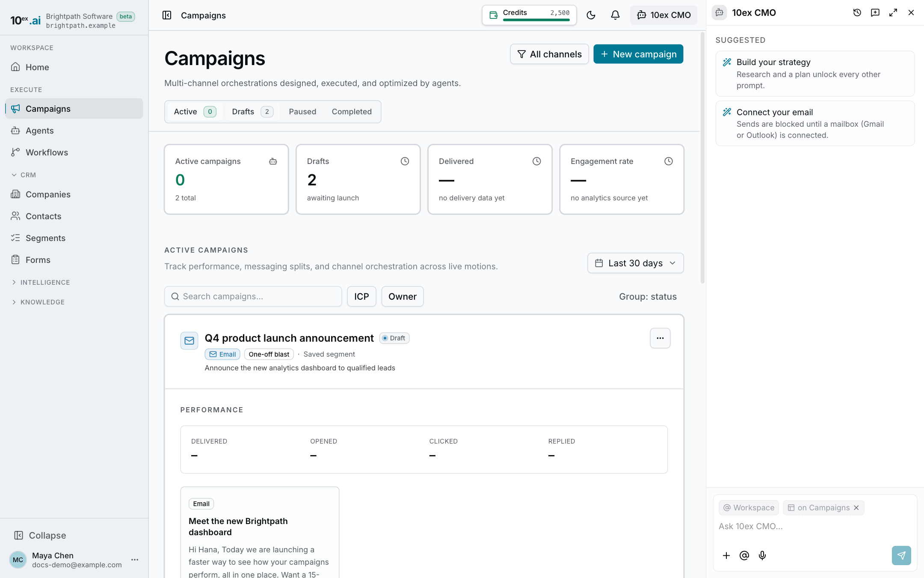Collapse the CRM section
Viewport: 924px width, 578px height.
tap(24, 175)
